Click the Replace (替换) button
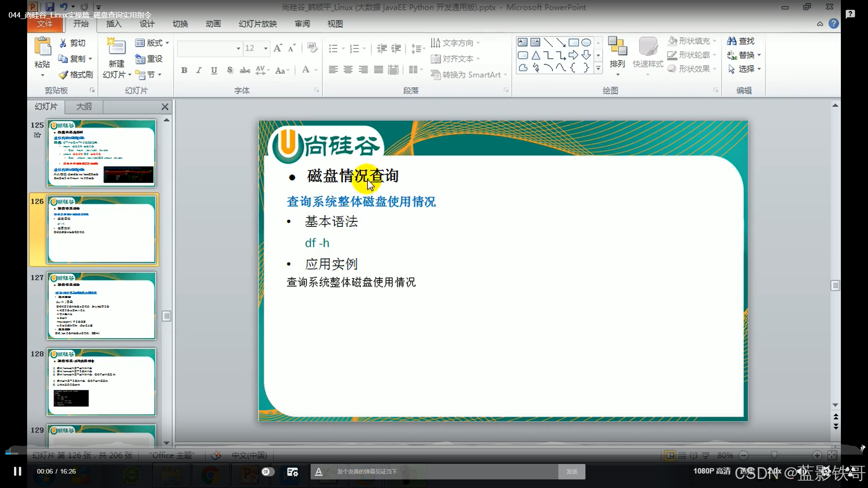 pos(743,55)
